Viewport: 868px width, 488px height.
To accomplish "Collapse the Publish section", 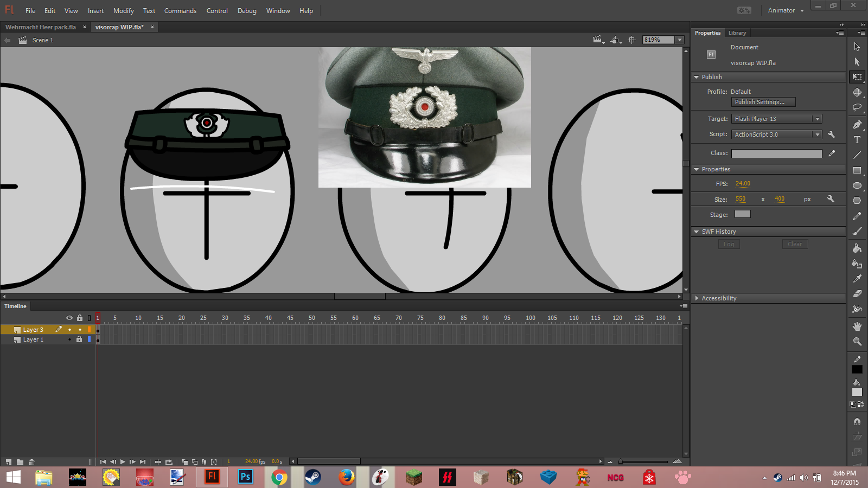I will coord(697,77).
